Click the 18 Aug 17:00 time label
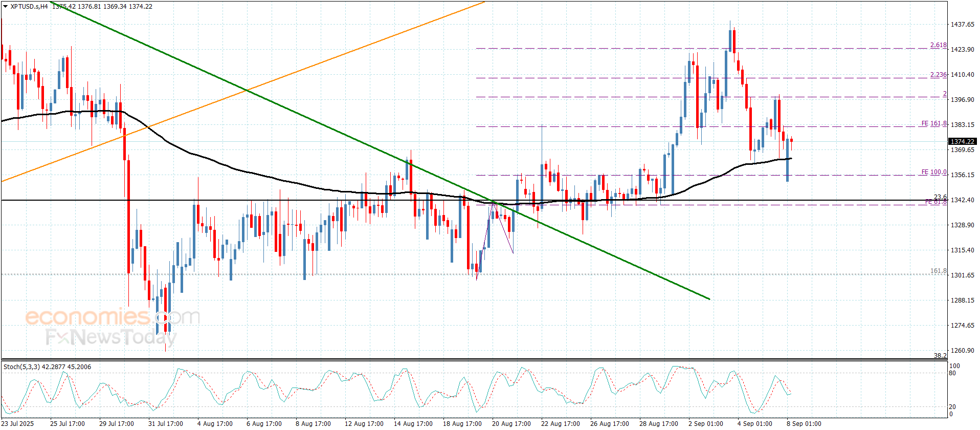 pos(462,424)
